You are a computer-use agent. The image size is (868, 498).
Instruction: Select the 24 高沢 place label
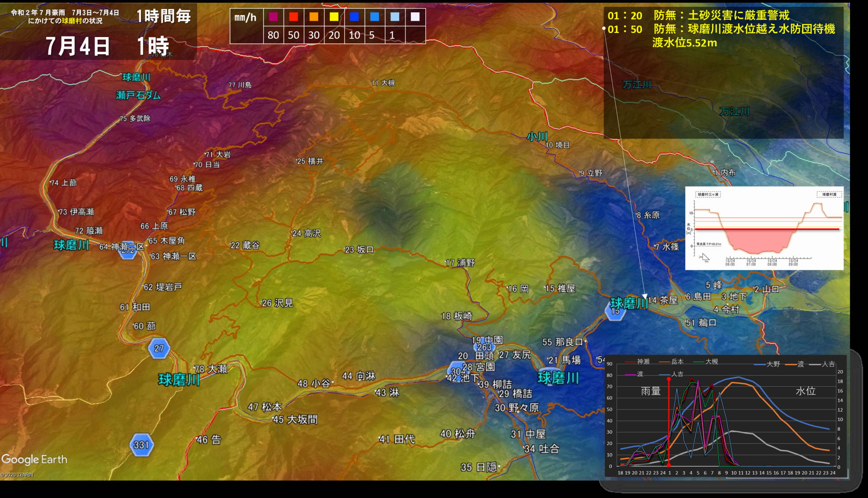(307, 233)
